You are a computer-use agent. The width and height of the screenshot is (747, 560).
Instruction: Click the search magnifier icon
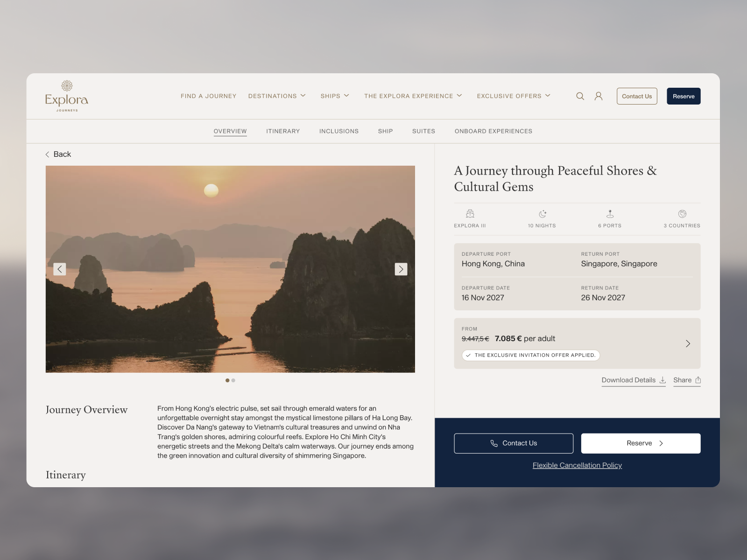tap(580, 96)
